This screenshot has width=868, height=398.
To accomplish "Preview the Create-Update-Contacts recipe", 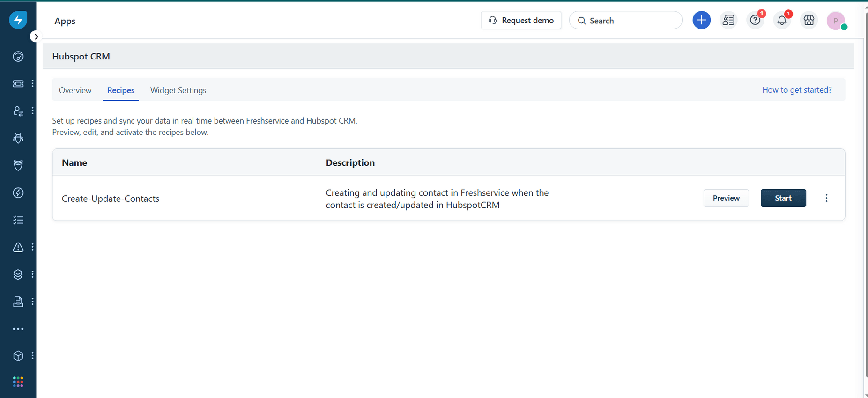I will point(726,198).
